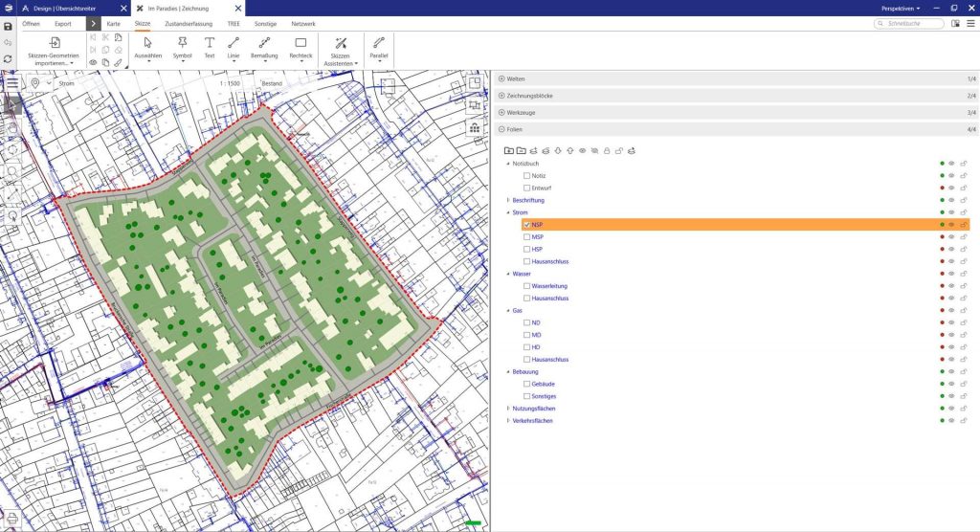Screen dimensions: 980x532
Task: Open the hamburger menu on the map
Action: 12,83
